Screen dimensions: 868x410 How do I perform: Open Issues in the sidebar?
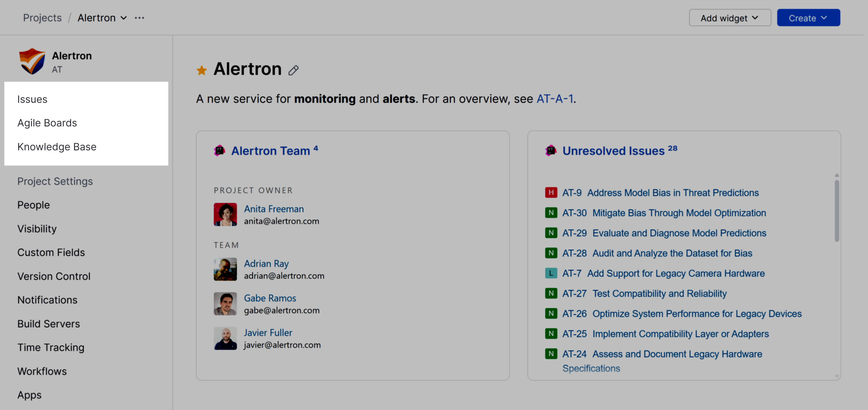tap(32, 99)
